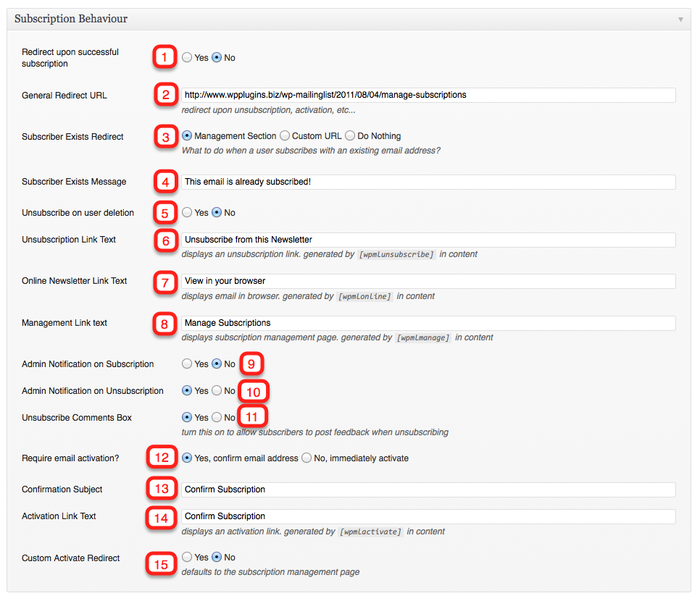
Task: Click the Subscription Behaviour panel header
Action: (x=349, y=19)
